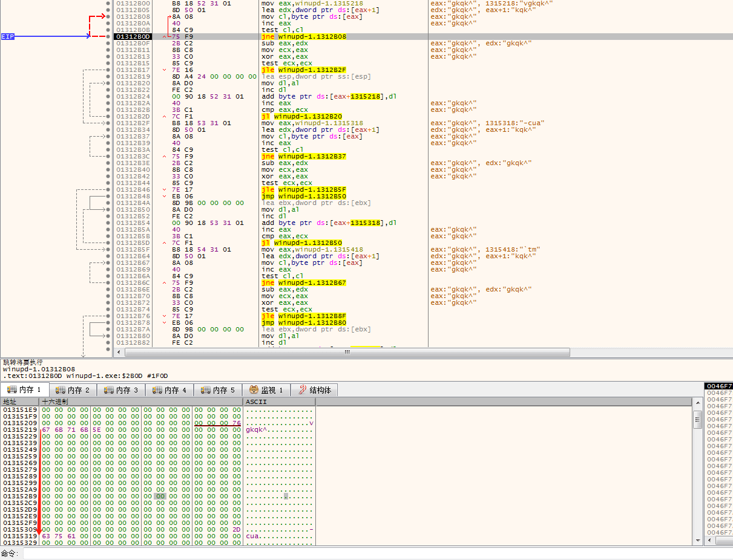Click the dump icon on 内存 5 tab

[206, 390]
